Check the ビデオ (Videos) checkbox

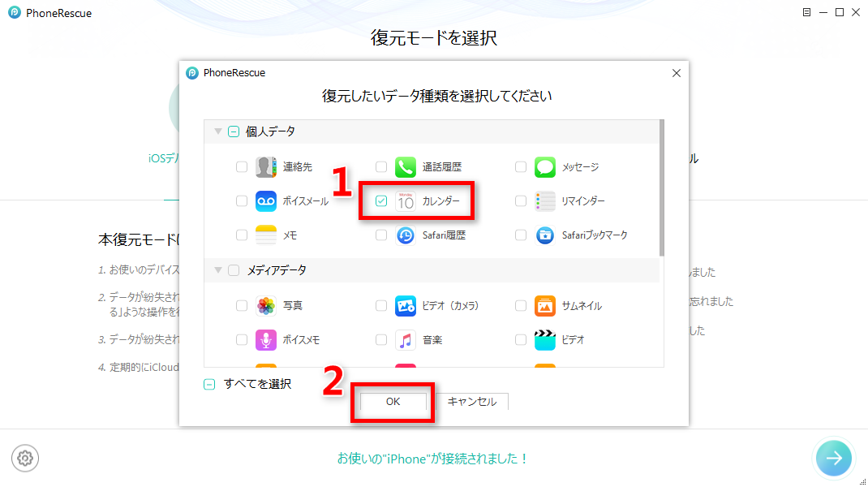[520, 339]
